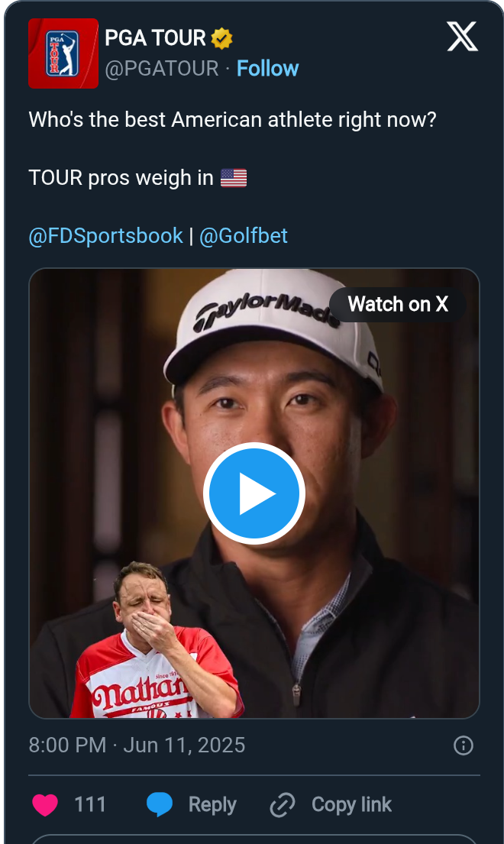Click the PGA TOUR profile logo avatar

[x=63, y=53]
